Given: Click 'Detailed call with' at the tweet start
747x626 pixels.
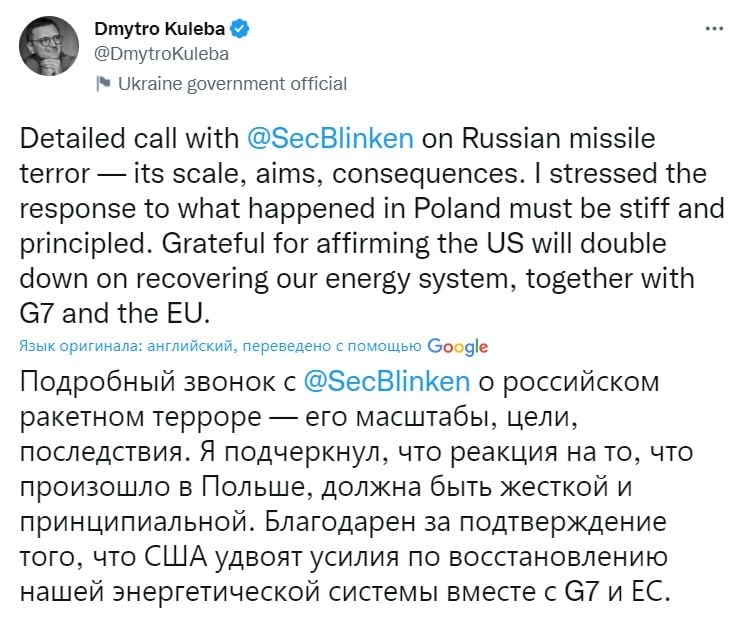Looking at the screenshot, I should click(129, 139).
